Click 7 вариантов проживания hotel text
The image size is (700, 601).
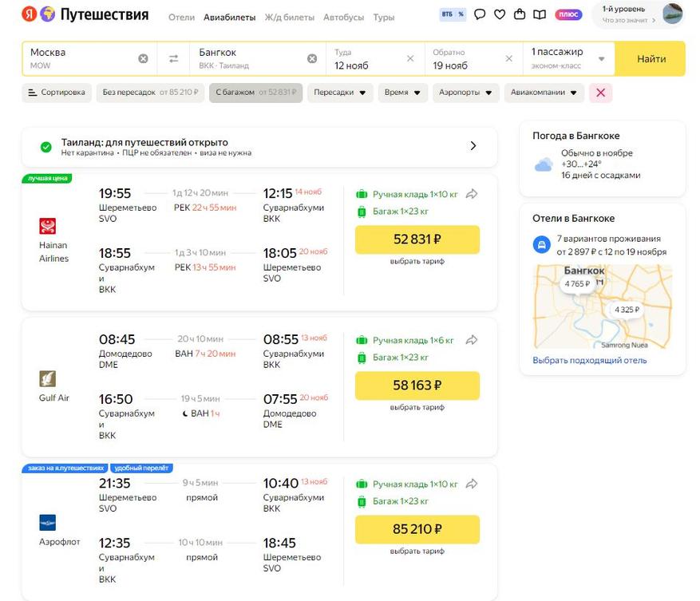coord(608,239)
